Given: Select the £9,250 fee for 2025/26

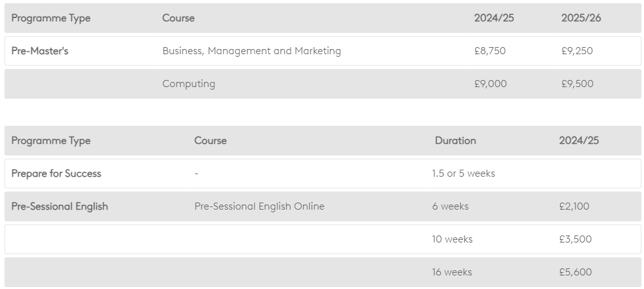Looking at the screenshot, I should (577, 51).
